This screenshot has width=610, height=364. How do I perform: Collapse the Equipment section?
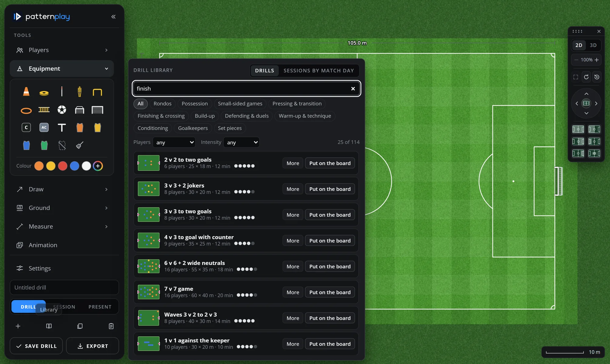point(62,69)
